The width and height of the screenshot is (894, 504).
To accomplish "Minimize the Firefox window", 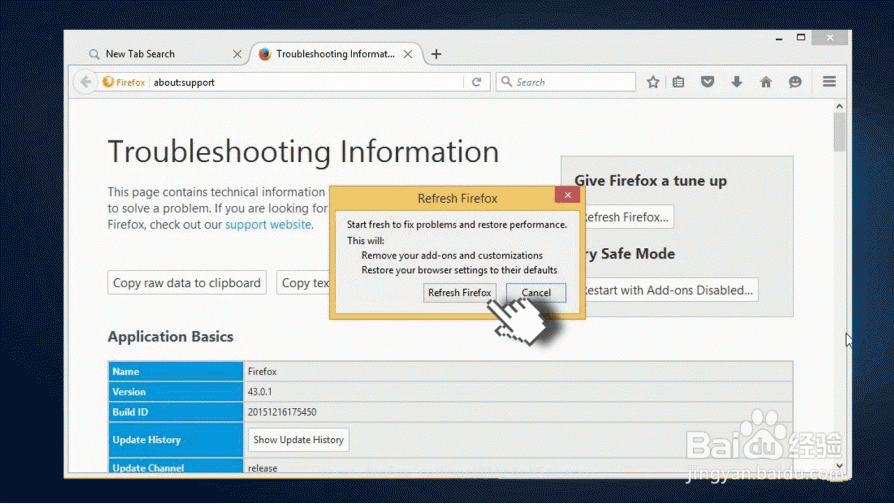I will tap(779, 38).
